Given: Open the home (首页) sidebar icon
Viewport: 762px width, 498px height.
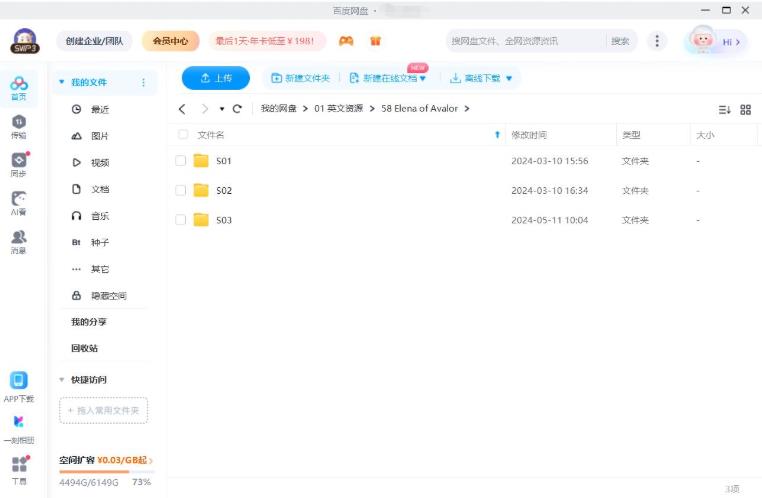Looking at the screenshot, I should [x=18, y=88].
